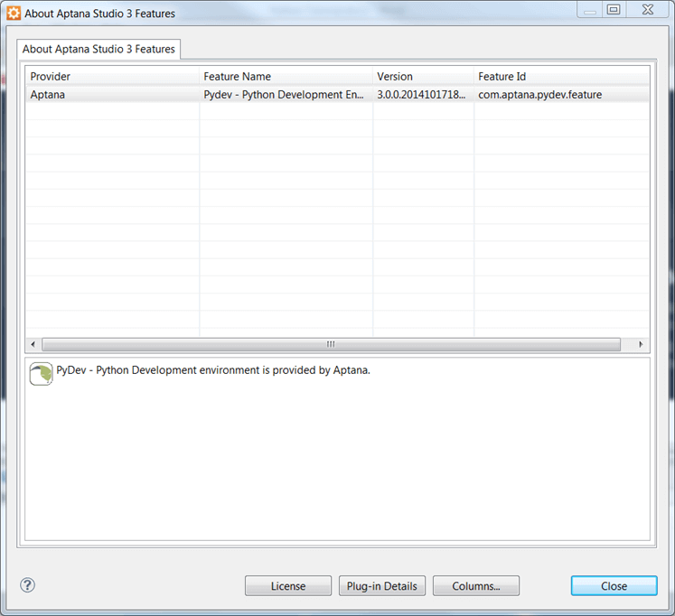Click the horizontal scrollbar right arrow

point(641,344)
